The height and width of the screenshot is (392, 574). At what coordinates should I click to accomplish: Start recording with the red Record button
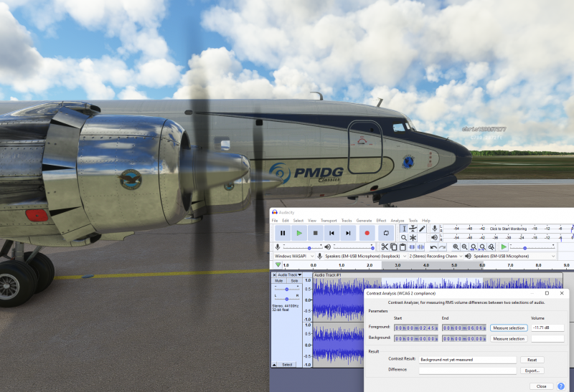367,233
